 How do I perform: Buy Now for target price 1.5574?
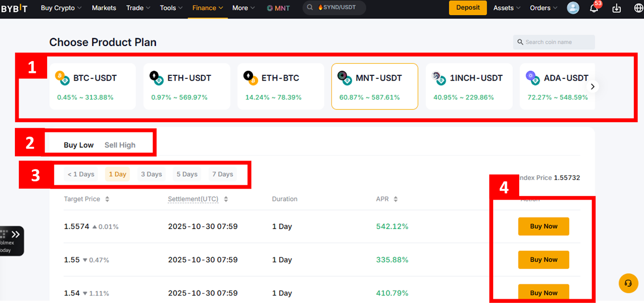tap(543, 226)
